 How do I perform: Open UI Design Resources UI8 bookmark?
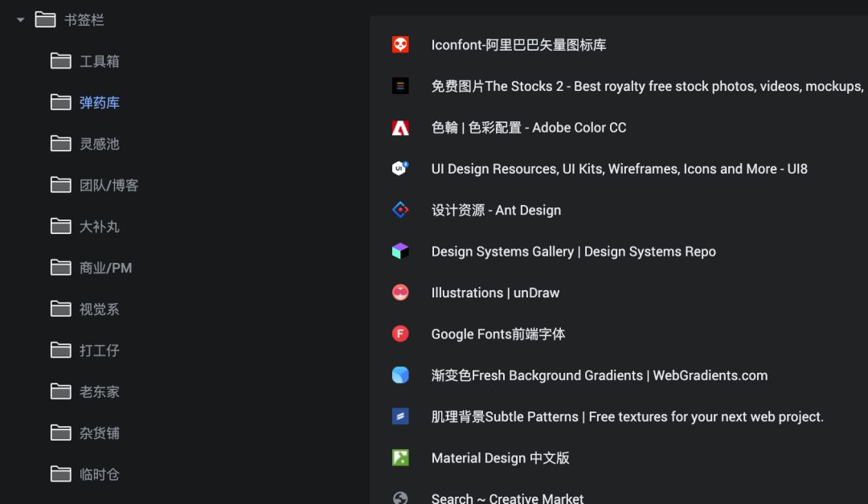(x=620, y=169)
